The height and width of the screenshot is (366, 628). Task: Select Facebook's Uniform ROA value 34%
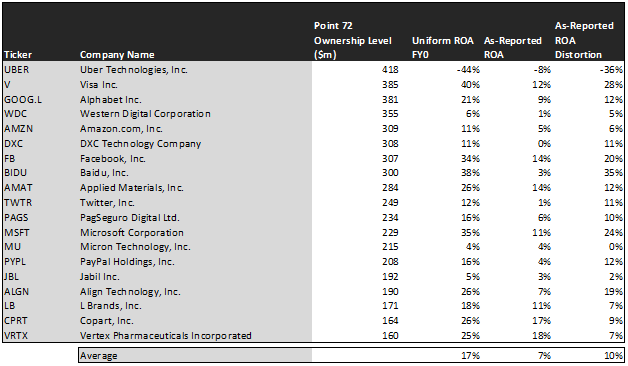(x=470, y=159)
